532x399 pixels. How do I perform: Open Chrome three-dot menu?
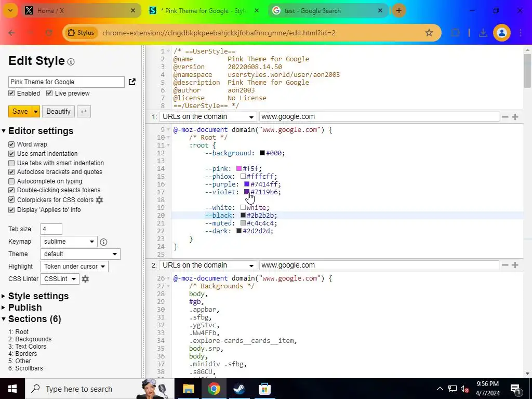[x=521, y=33]
